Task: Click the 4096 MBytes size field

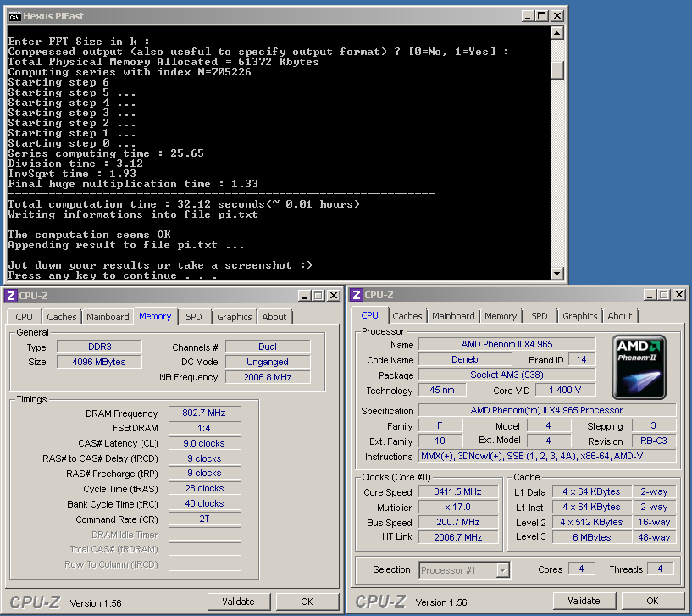Action: 99,362
